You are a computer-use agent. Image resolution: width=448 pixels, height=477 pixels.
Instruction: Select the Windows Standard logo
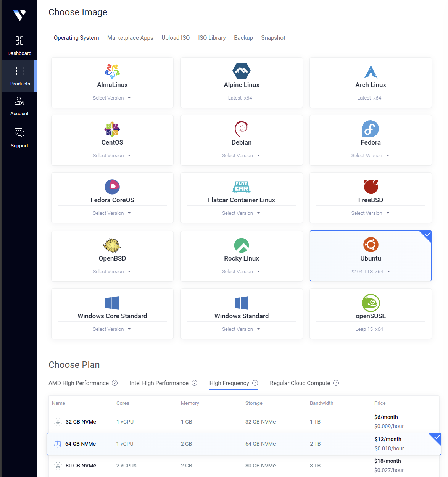242,303
